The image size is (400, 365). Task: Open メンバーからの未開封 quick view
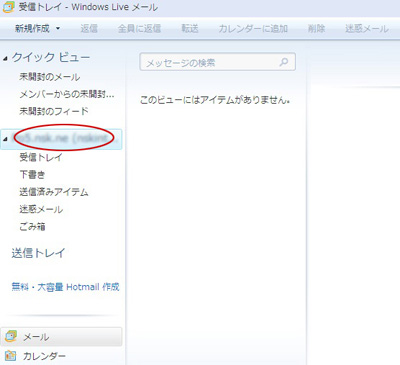(67, 94)
